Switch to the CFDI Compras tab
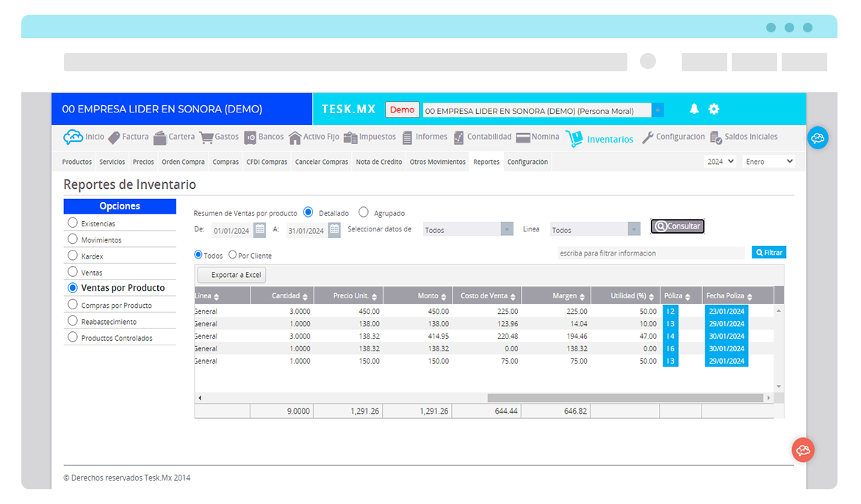The width and height of the screenshot is (861, 504). click(x=266, y=162)
